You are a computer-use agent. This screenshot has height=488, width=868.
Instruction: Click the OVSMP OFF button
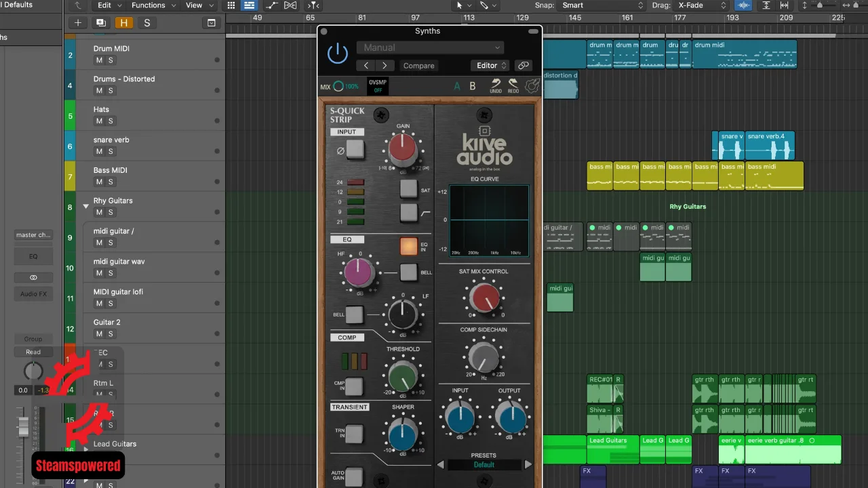pos(378,86)
